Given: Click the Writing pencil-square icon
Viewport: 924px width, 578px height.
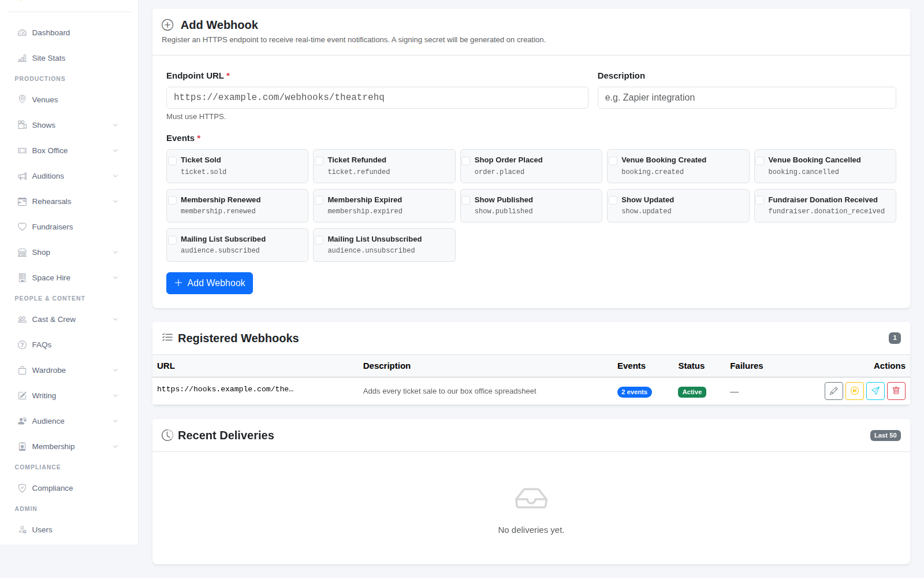Looking at the screenshot, I should pyautogui.click(x=22, y=396).
